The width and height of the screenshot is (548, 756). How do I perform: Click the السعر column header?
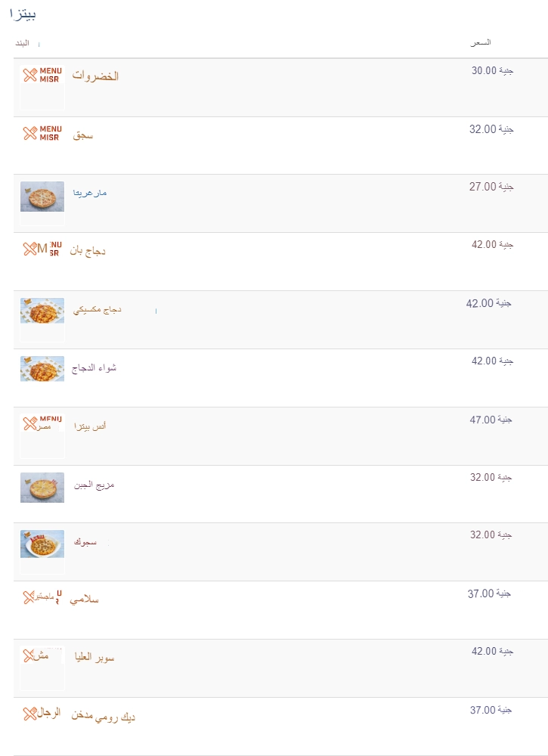click(x=481, y=43)
